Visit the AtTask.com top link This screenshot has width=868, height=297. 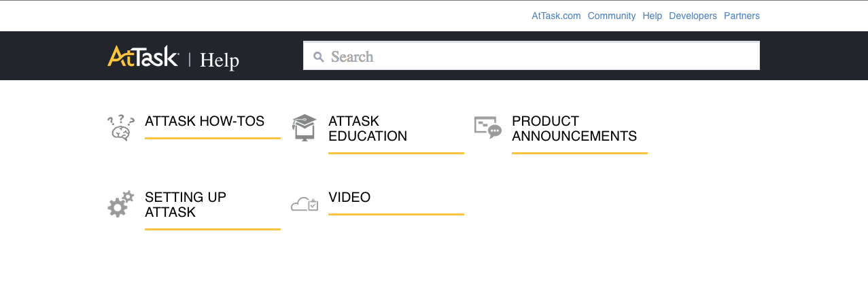(x=556, y=16)
